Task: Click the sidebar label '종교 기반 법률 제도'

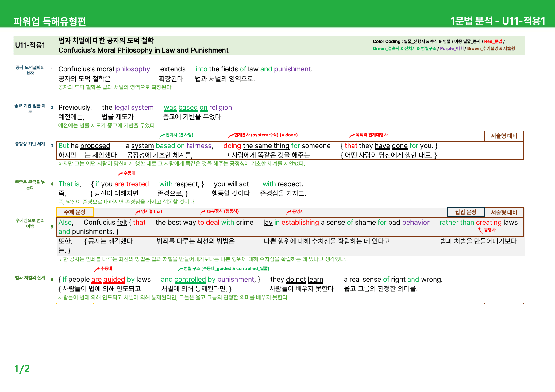Action: coord(30,108)
